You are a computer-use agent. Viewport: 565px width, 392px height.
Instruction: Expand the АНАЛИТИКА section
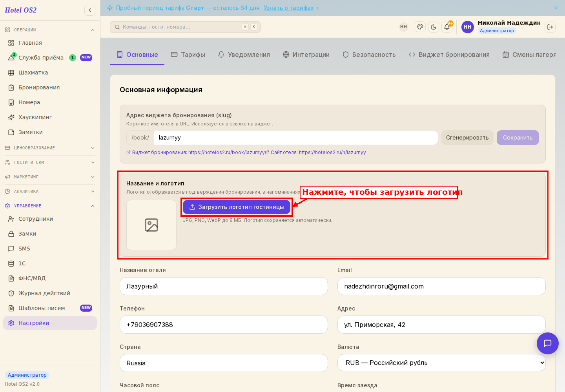50,191
